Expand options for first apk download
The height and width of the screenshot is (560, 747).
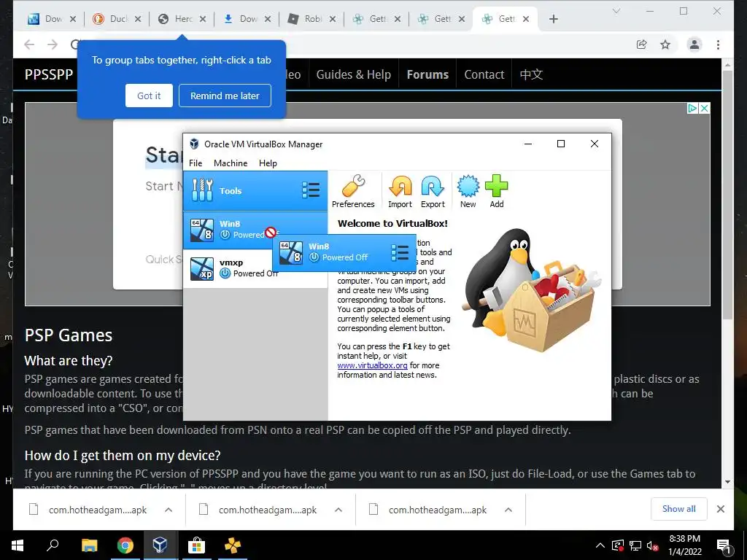(169, 510)
